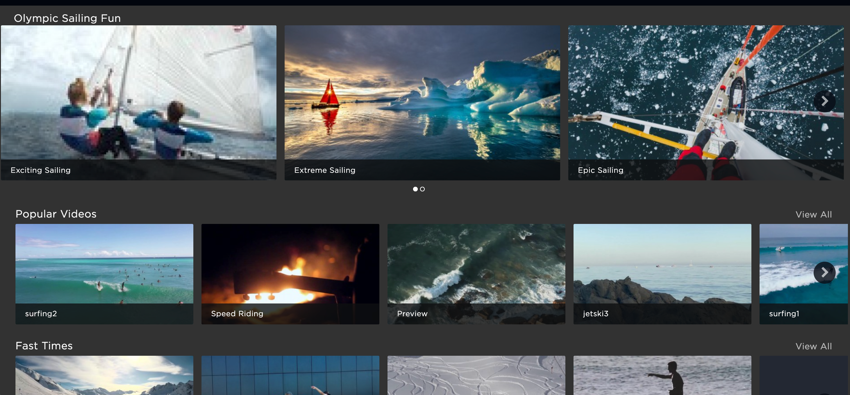Open View All for Fast Times
The image size is (850, 395).
[813, 346]
